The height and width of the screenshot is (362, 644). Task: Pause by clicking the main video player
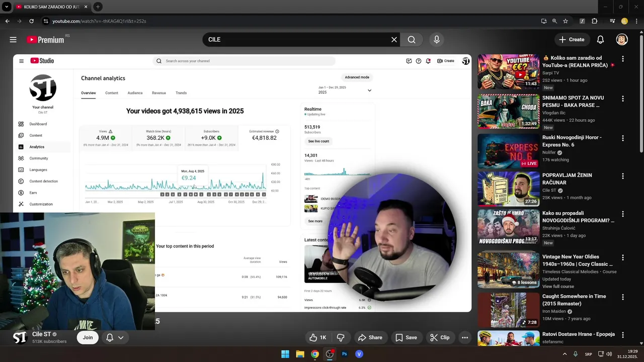coord(242,183)
